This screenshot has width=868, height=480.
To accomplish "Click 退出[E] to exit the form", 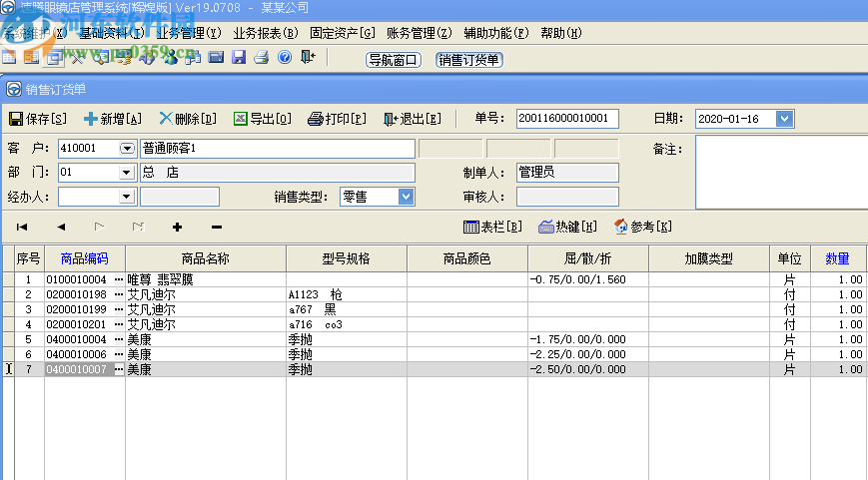I will [x=413, y=119].
